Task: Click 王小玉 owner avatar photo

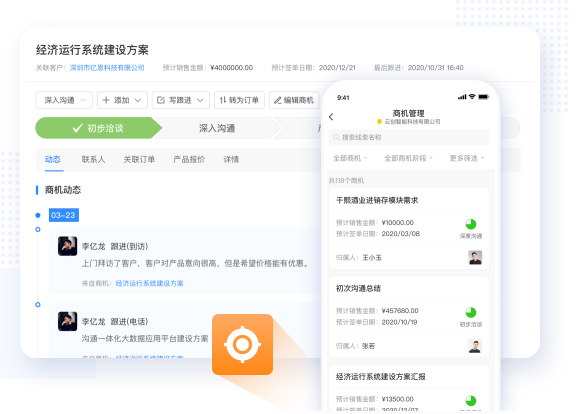Action: click(475, 258)
